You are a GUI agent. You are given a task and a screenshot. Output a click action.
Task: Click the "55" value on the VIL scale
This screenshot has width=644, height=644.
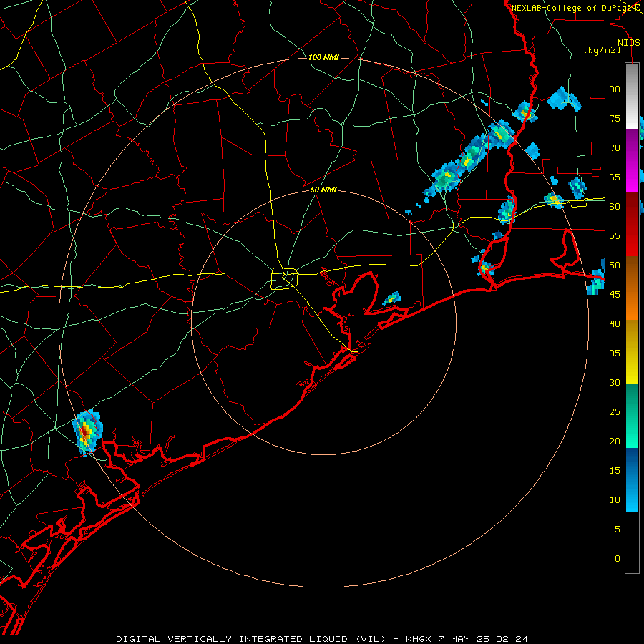click(x=615, y=235)
